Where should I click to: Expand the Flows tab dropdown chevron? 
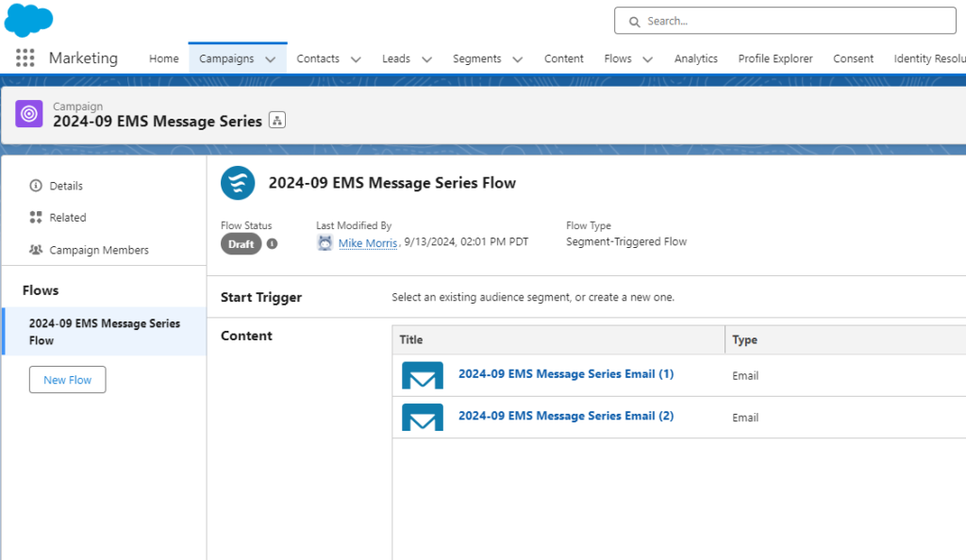pyautogui.click(x=648, y=59)
